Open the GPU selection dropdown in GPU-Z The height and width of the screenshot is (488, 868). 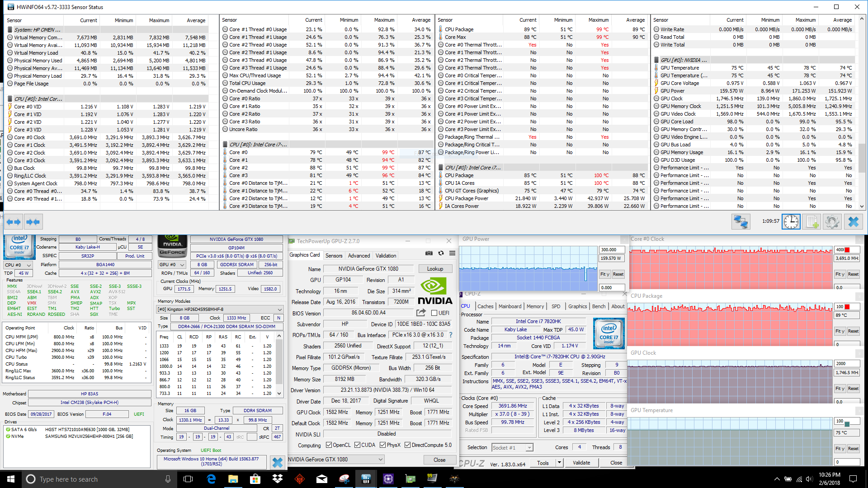[381, 460]
